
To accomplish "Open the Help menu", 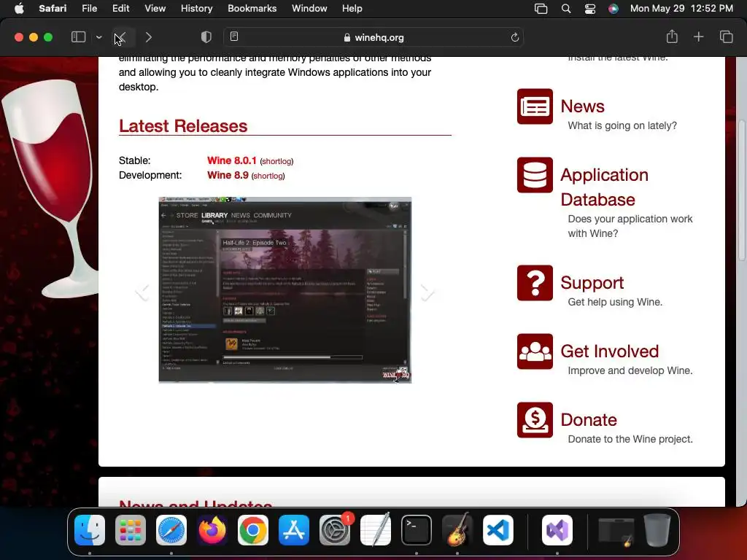I will 352,9.
